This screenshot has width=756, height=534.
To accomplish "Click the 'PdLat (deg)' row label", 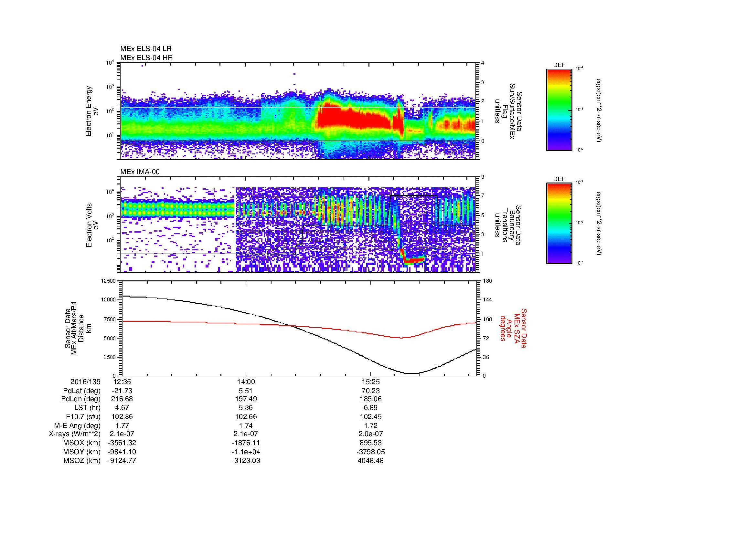I will pyautogui.click(x=82, y=391).
